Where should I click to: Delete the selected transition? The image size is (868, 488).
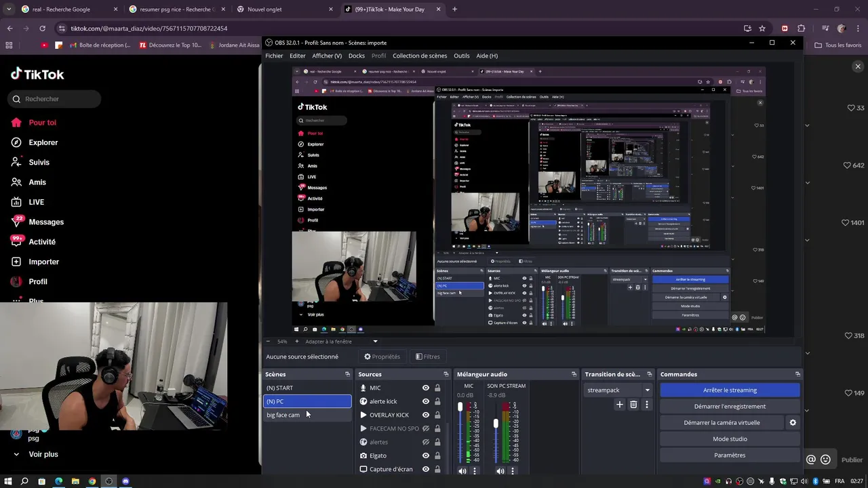click(x=633, y=405)
